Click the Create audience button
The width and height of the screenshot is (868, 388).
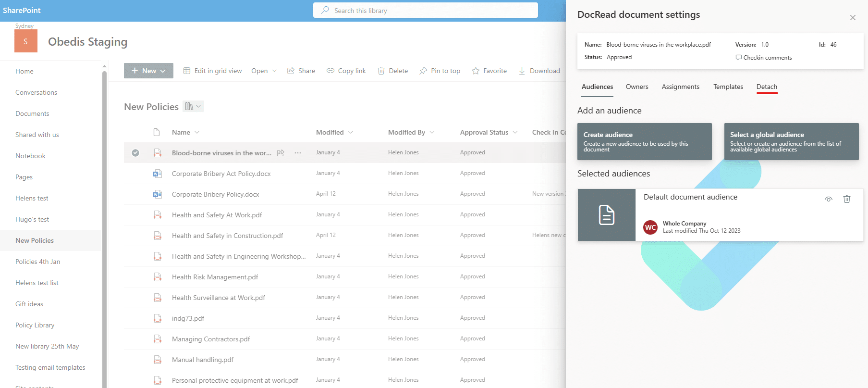[x=644, y=141]
